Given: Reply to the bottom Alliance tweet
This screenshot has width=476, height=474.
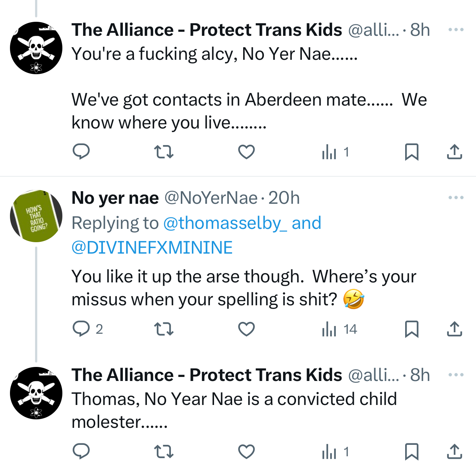Looking at the screenshot, I should tap(81, 451).
